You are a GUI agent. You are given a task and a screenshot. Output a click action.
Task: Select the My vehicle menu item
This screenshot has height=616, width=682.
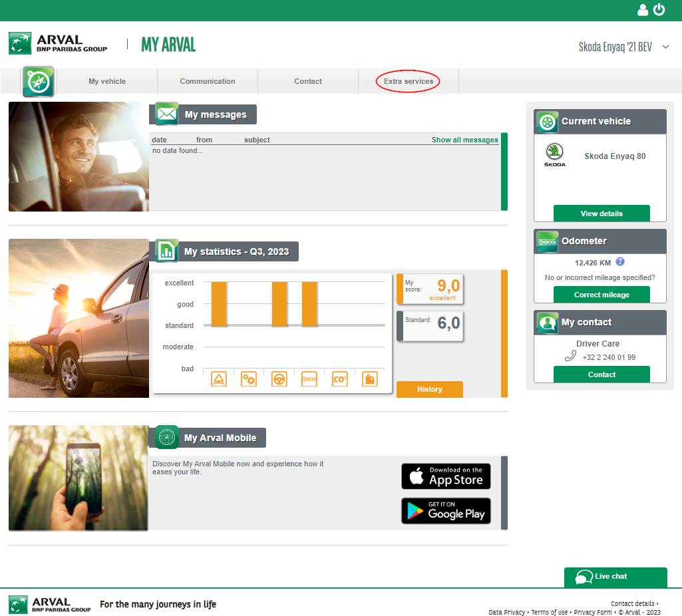pyautogui.click(x=106, y=81)
